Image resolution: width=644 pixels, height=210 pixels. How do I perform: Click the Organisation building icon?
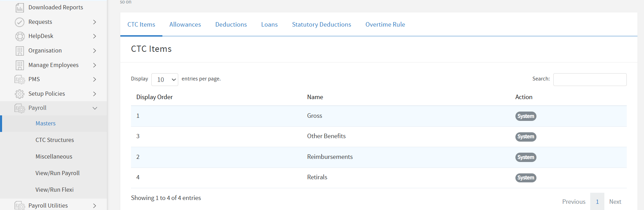[x=20, y=51]
